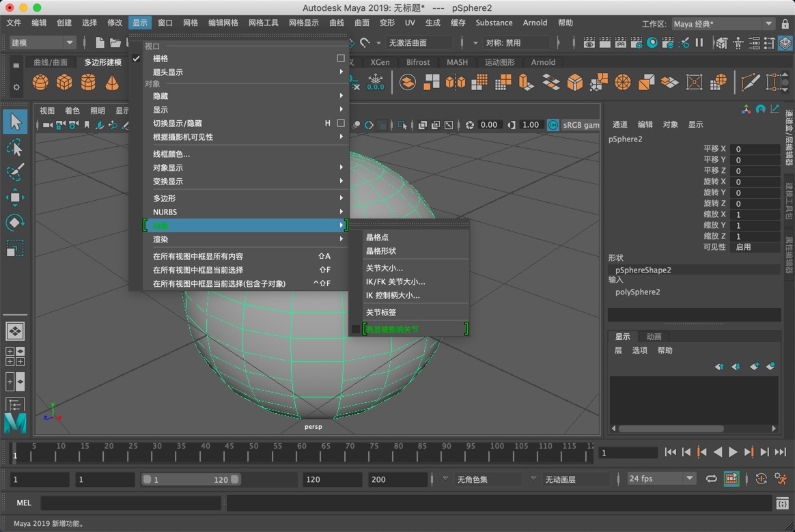Image resolution: width=795 pixels, height=532 pixels.
Task: Create a polygon cube from the shelf
Action: (64, 81)
